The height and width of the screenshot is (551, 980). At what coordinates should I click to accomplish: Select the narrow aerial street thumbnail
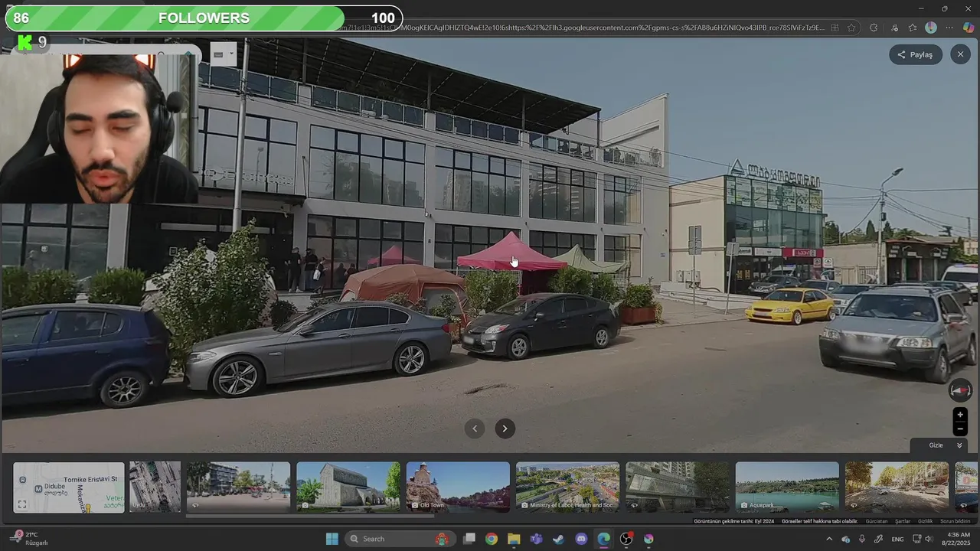155,487
